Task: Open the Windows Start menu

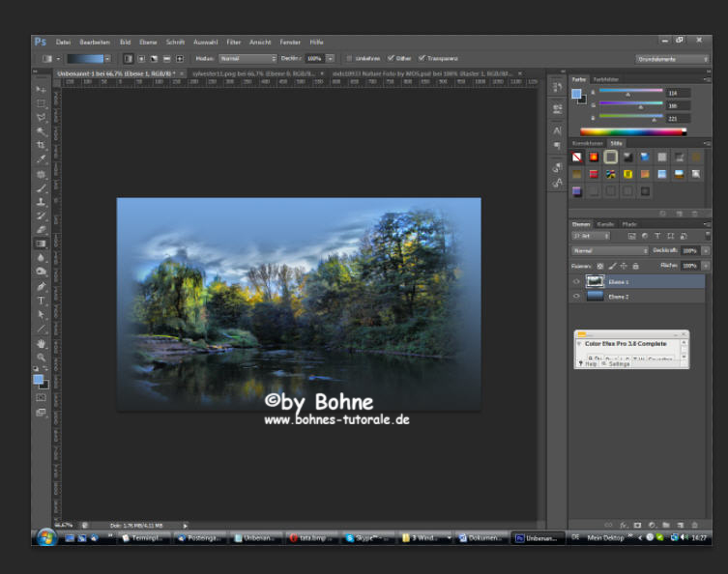Action: pyautogui.click(x=45, y=537)
